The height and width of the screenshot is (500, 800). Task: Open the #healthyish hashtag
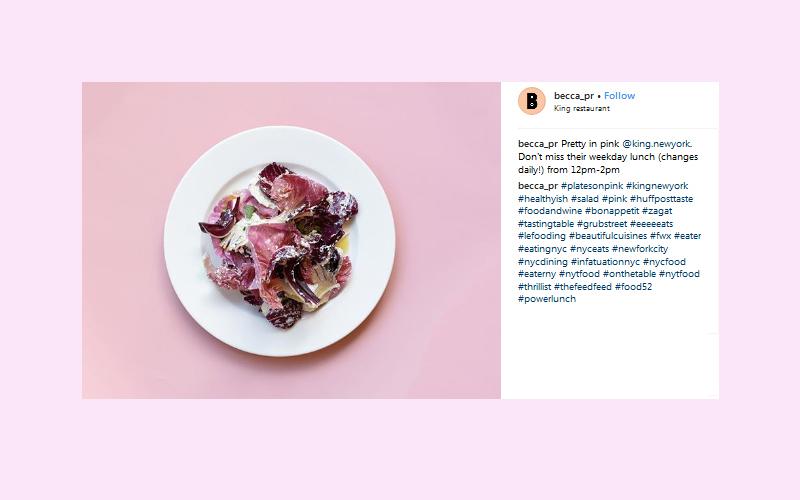tap(543, 198)
